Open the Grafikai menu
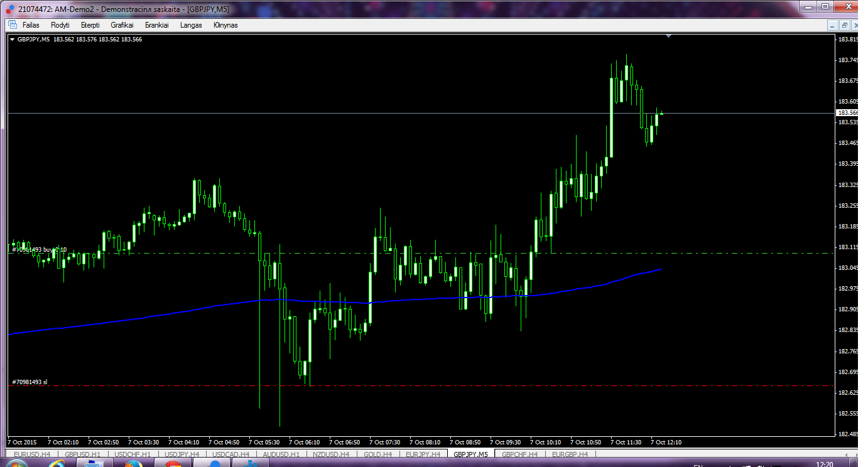Viewport: 868px width, 467px height. (x=122, y=25)
